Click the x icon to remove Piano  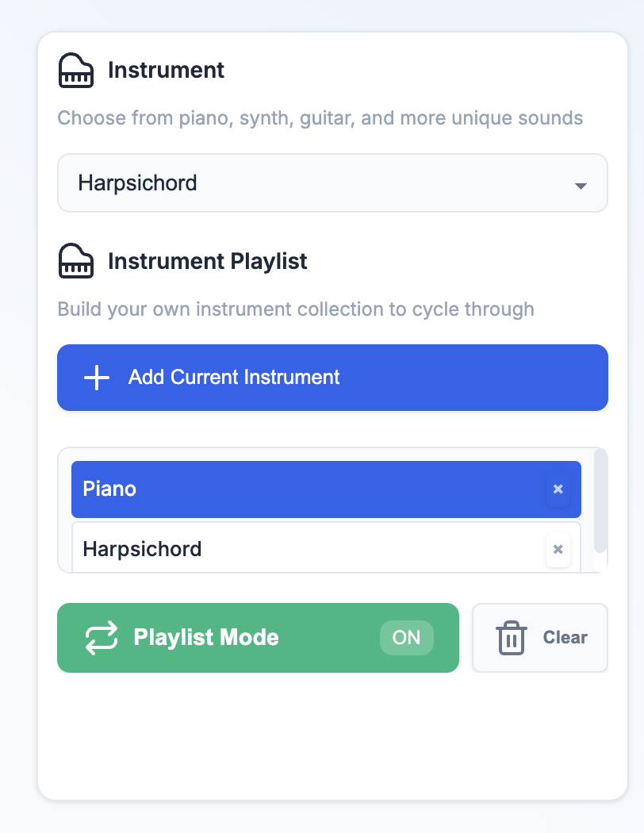click(558, 489)
